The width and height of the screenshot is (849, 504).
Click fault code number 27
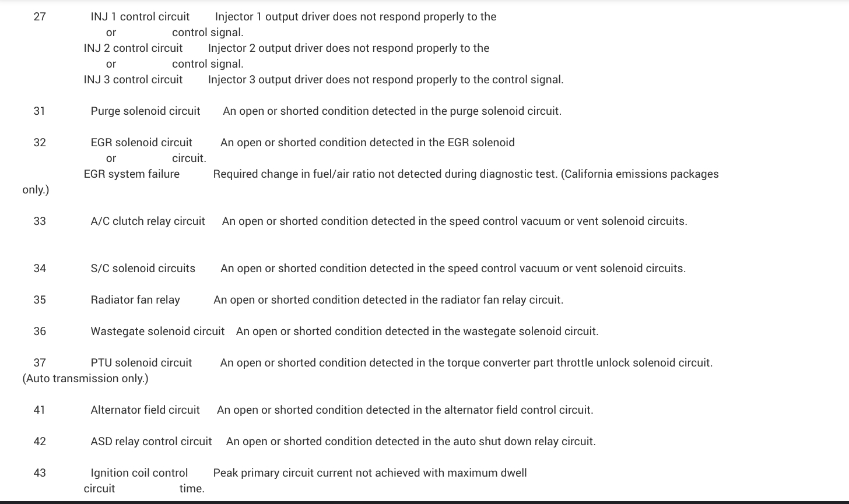coord(40,17)
